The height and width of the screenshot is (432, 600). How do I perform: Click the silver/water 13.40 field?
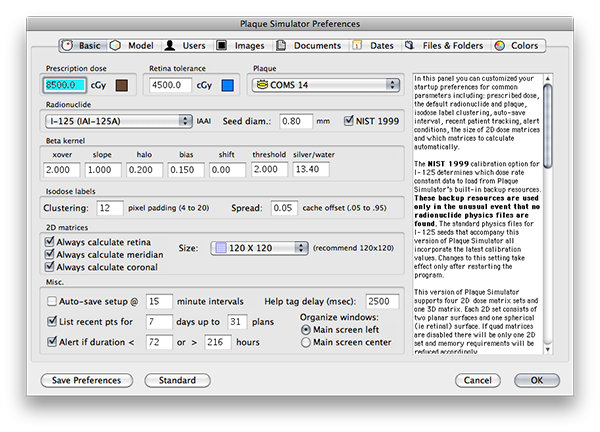(x=311, y=169)
